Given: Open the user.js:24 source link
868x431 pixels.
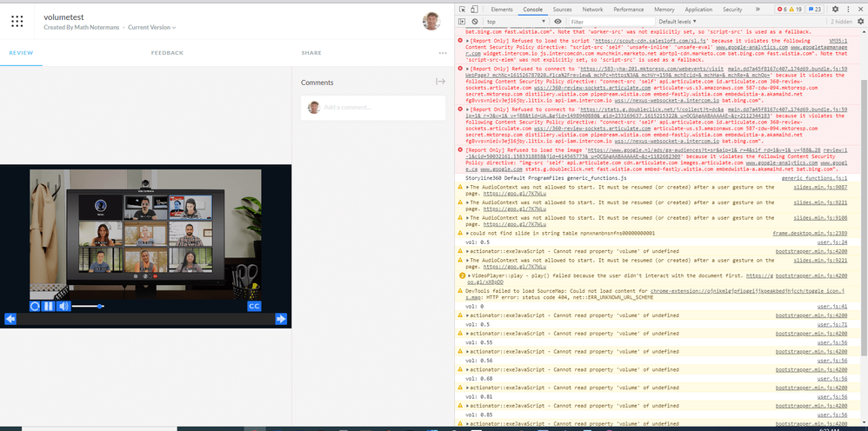Looking at the screenshot, I should pyautogui.click(x=832, y=242).
